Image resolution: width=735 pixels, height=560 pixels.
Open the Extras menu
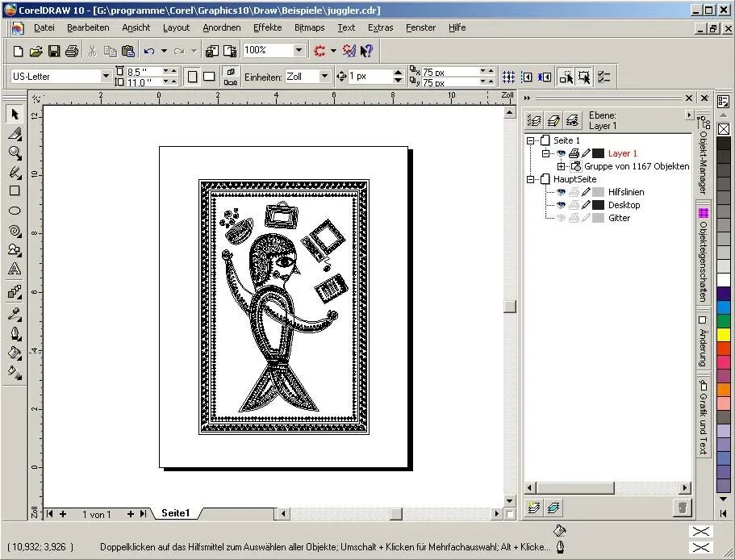click(381, 27)
